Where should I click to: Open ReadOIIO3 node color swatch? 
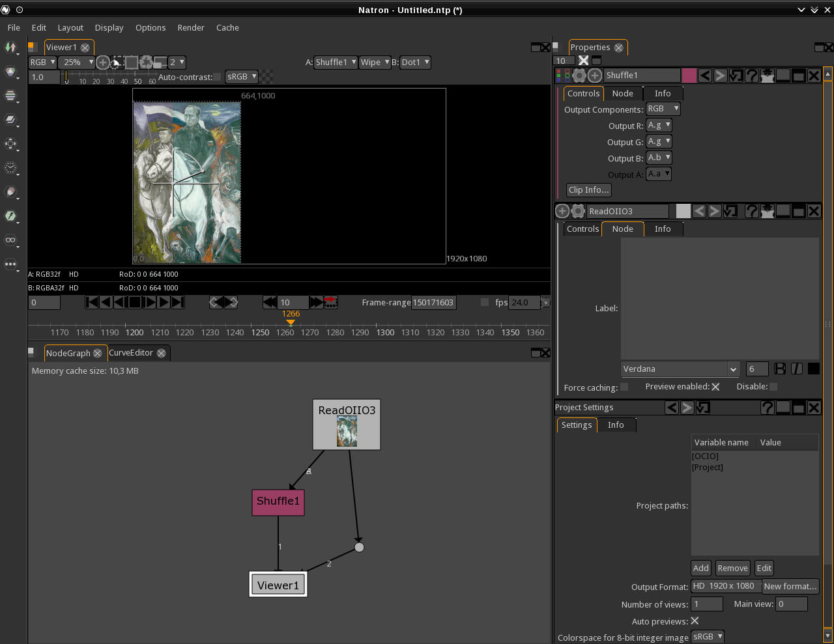click(683, 211)
